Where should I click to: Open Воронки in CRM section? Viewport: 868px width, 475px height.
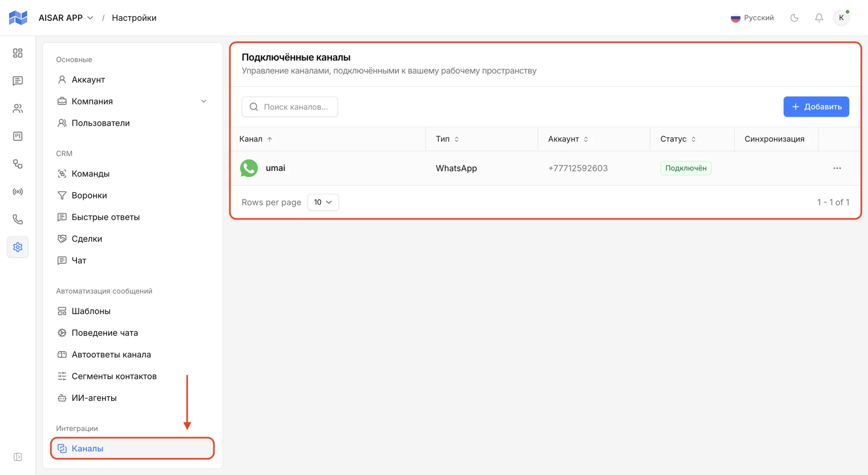(x=132, y=195)
